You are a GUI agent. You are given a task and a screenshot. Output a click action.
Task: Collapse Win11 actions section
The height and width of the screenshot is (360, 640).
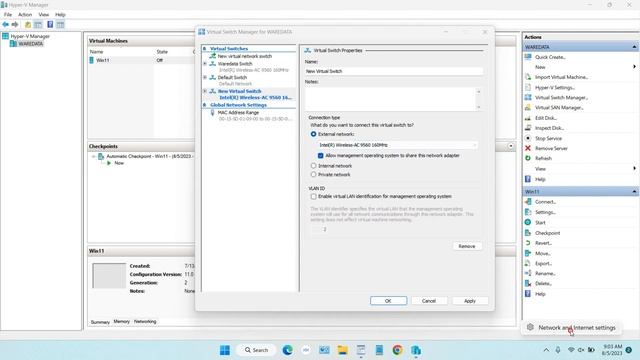click(634, 192)
